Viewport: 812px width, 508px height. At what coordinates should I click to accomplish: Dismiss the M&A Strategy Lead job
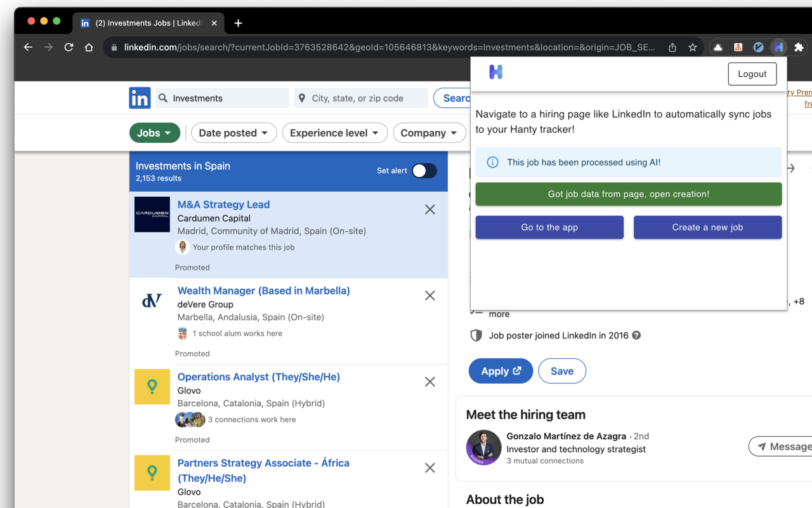click(429, 210)
